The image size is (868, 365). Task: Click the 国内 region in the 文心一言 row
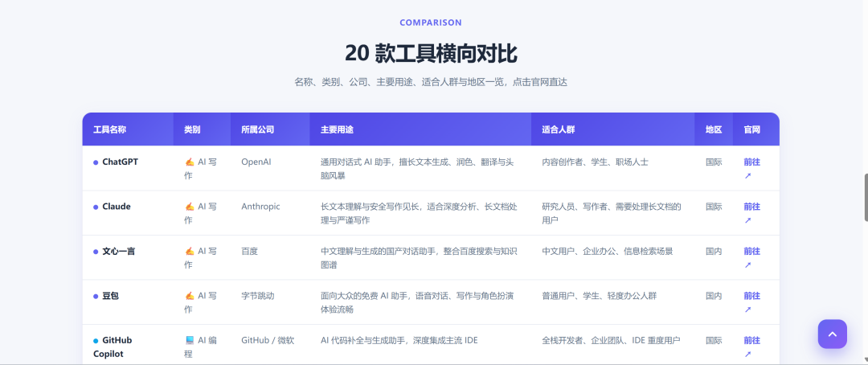pyautogui.click(x=714, y=252)
